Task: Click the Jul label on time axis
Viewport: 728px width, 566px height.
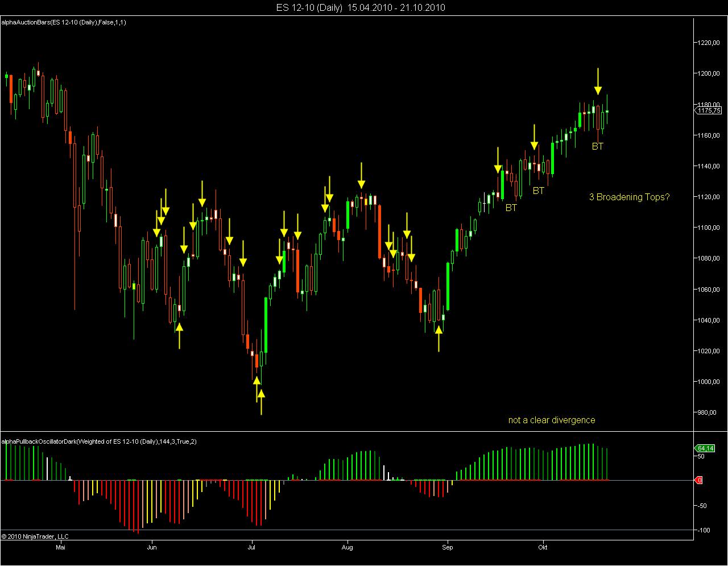Action: pyautogui.click(x=251, y=548)
